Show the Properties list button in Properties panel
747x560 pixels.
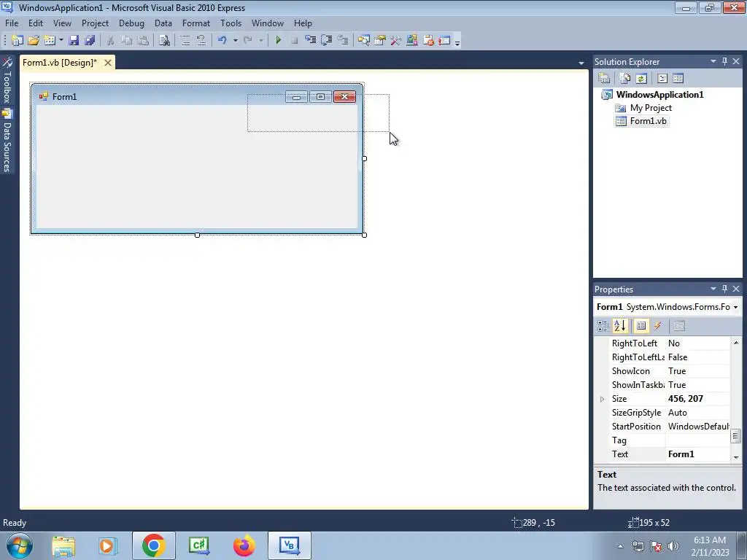coord(641,326)
